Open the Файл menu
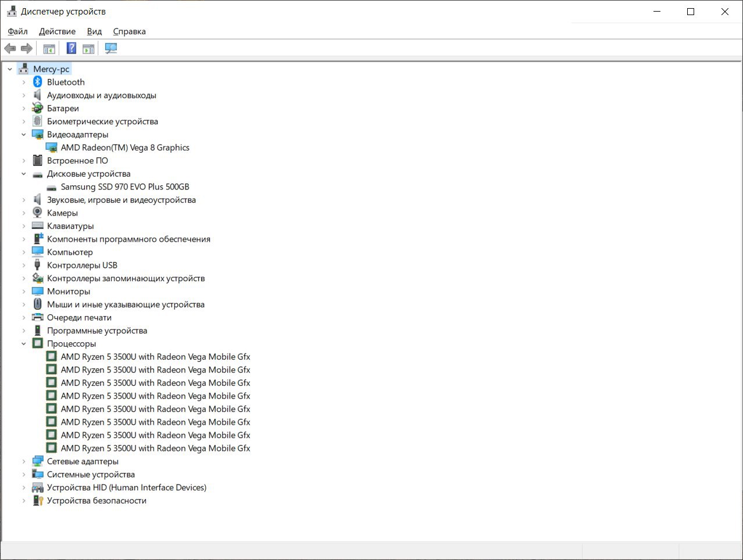The height and width of the screenshot is (560, 743). (17, 31)
